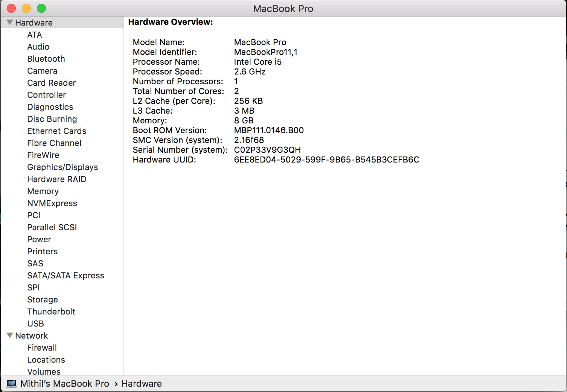Maximize the window with the green button
Viewport: 567px width, 392px height.
click(41, 8)
